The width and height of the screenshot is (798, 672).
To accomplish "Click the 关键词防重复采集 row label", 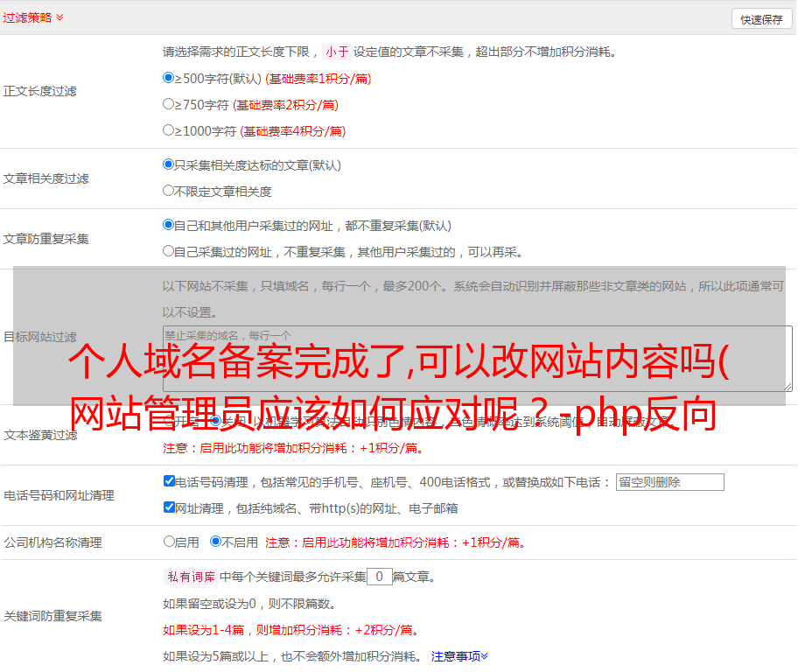I will [x=52, y=616].
